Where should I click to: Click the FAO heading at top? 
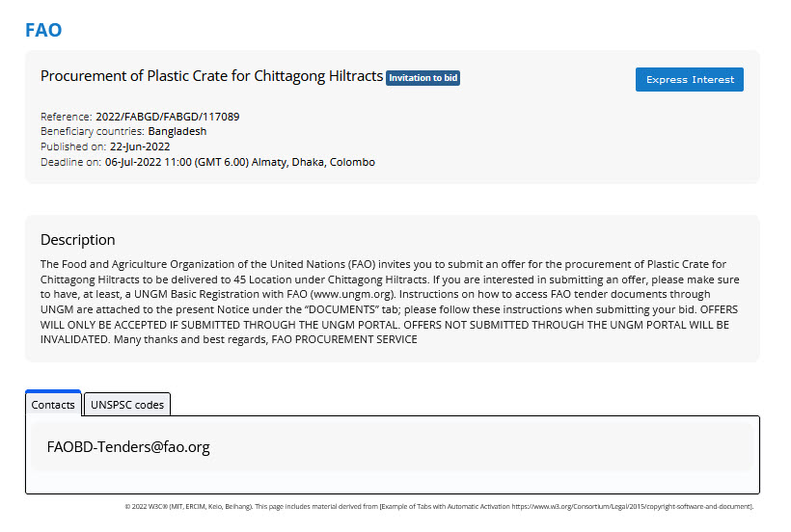(x=43, y=30)
